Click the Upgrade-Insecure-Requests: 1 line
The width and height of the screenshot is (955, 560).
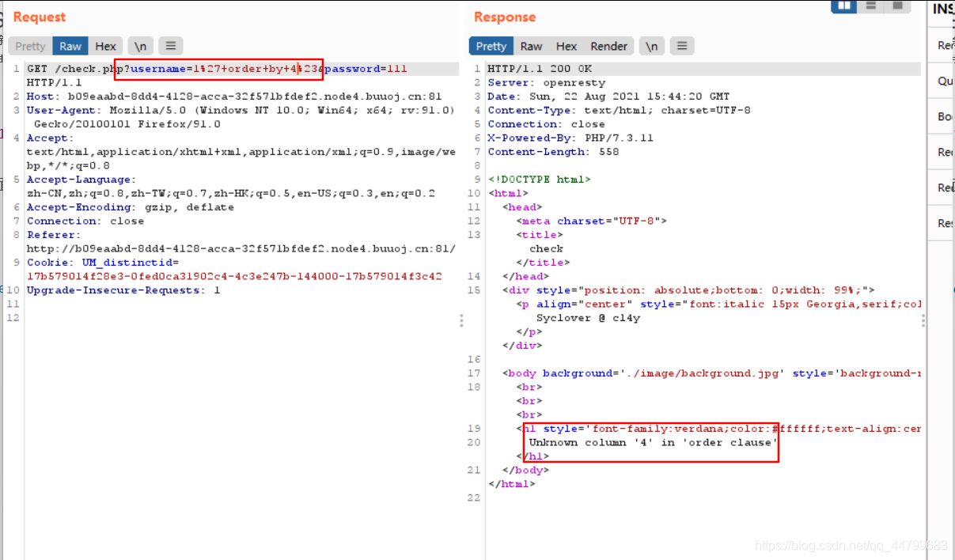point(123,290)
